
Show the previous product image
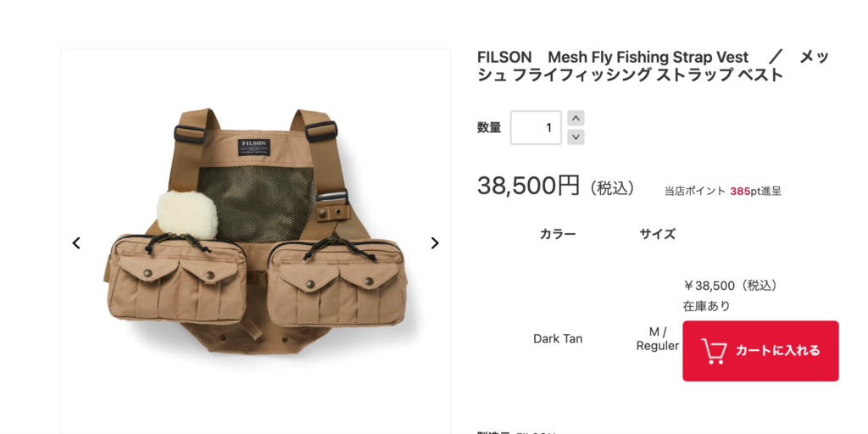click(x=76, y=243)
